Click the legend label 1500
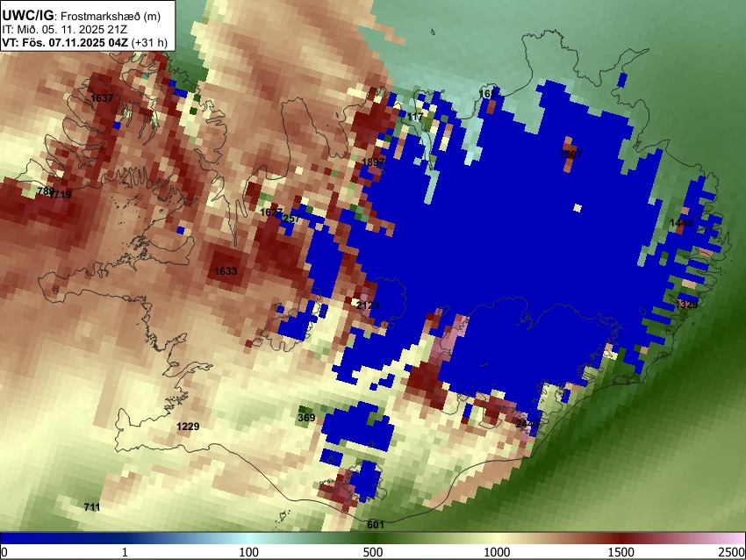Viewport: 746px width, 560px height. coord(620,552)
